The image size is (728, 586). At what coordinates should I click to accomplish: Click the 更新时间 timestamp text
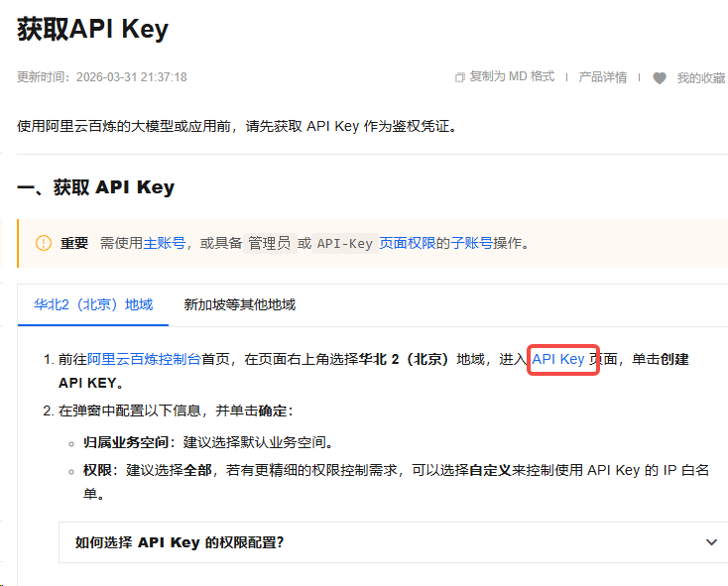(x=102, y=77)
